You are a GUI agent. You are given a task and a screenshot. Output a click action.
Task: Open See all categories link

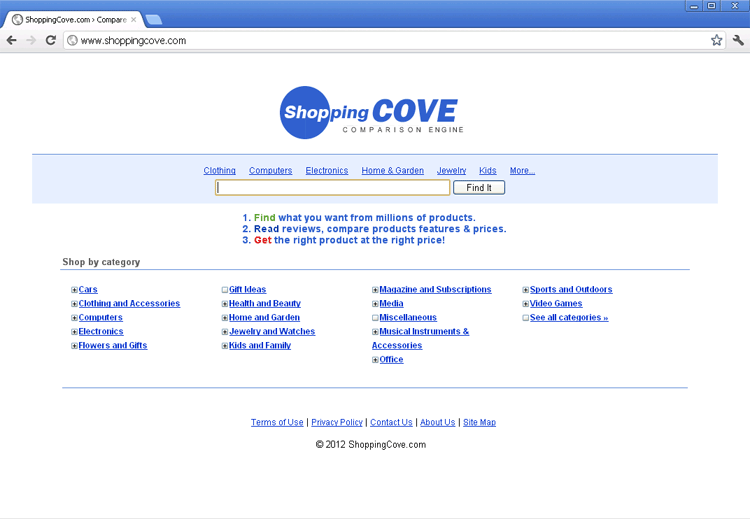click(568, 318)
